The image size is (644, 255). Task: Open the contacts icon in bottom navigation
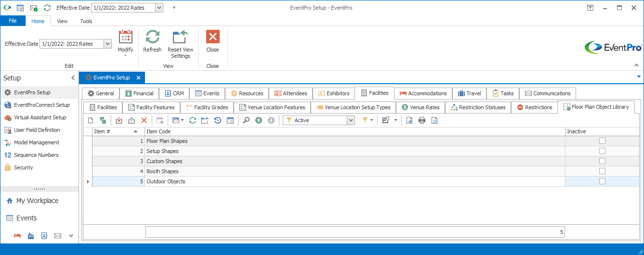coord(44,236)
